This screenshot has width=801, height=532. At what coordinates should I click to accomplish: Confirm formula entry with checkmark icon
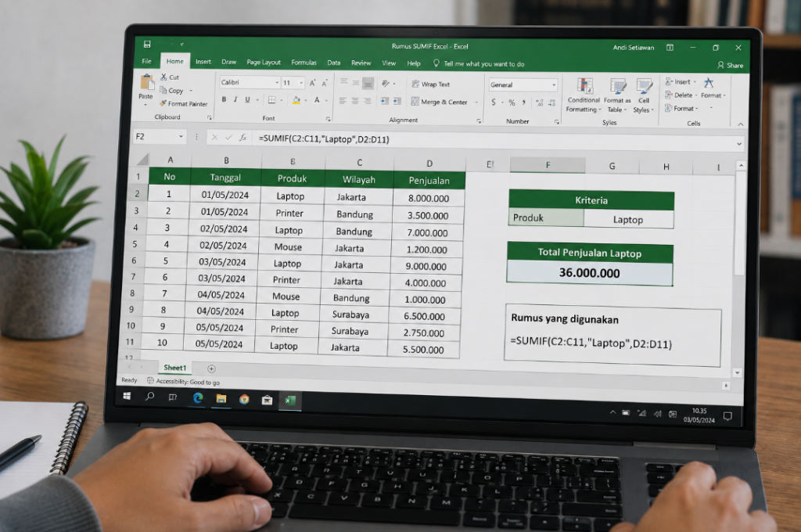tap(228, 137)
